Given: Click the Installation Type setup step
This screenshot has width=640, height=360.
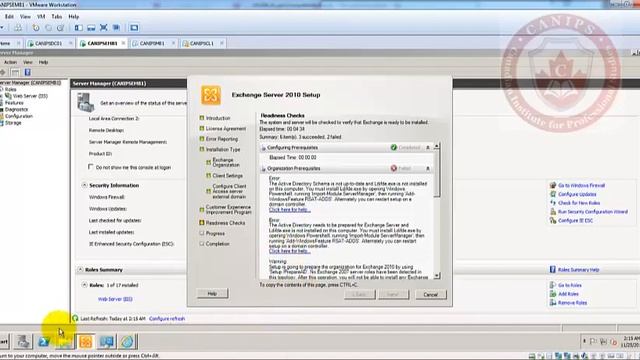Looking at the screenshot, I should [x=223, y=149].
